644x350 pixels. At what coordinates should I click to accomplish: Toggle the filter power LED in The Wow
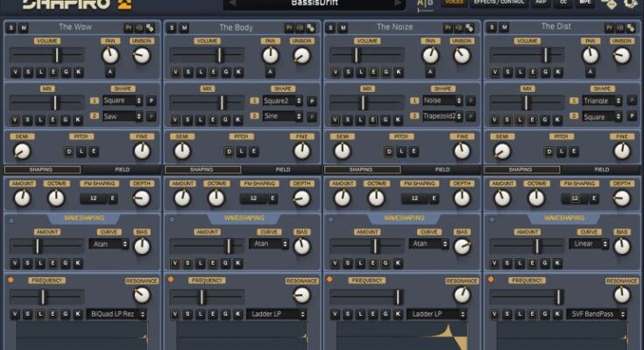tap(11, 280)
